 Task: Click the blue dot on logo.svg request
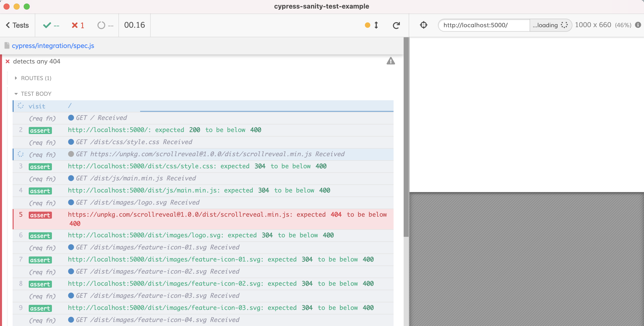click(71, 202)
